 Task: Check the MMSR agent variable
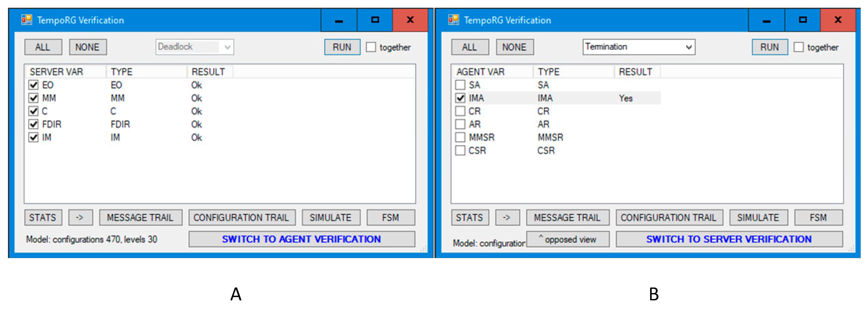pos(460,137)
